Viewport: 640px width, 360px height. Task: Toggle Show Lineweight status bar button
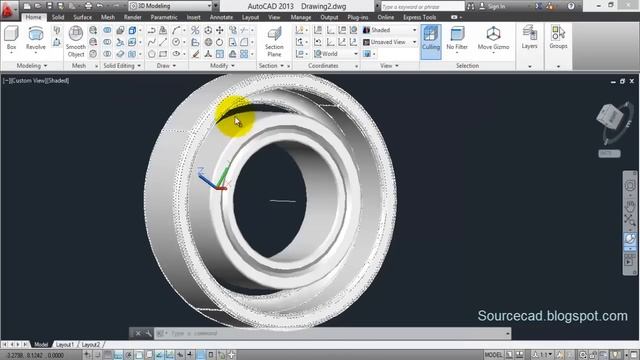pos(190,355)
